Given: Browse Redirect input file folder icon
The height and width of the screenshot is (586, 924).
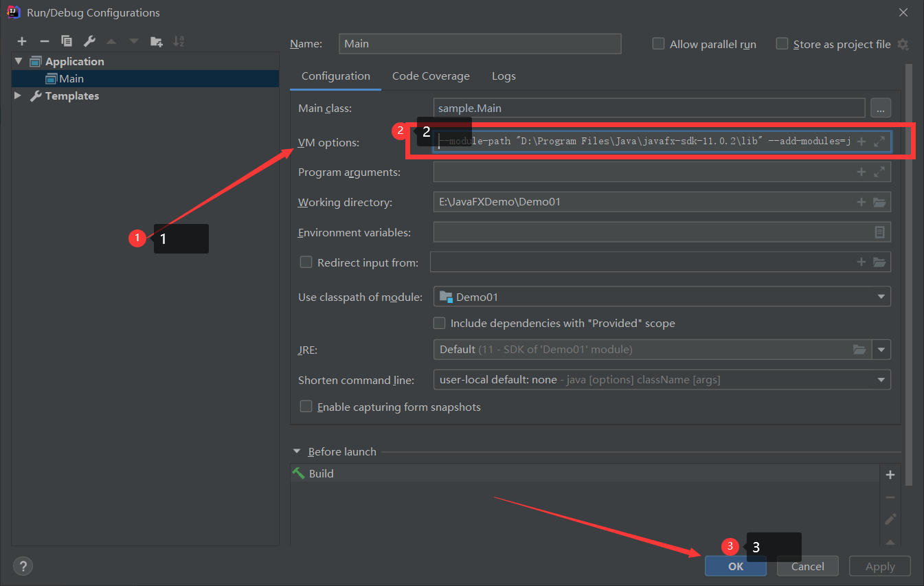Looking at the screenshot, I should [879, 262].
